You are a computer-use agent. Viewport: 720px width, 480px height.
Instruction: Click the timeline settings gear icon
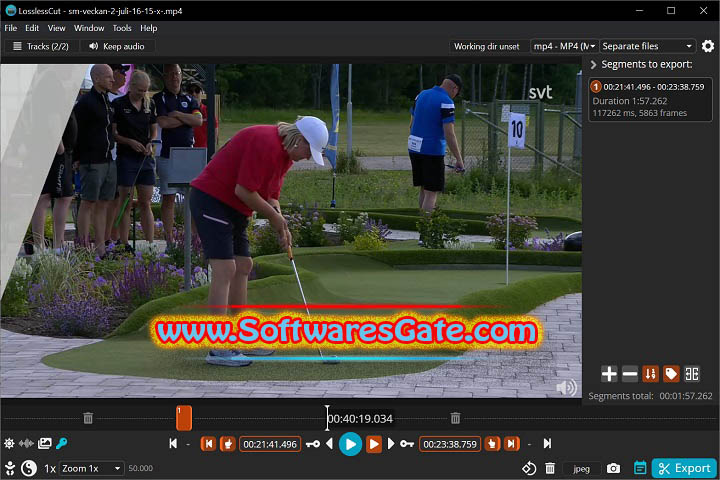point(9,443)
